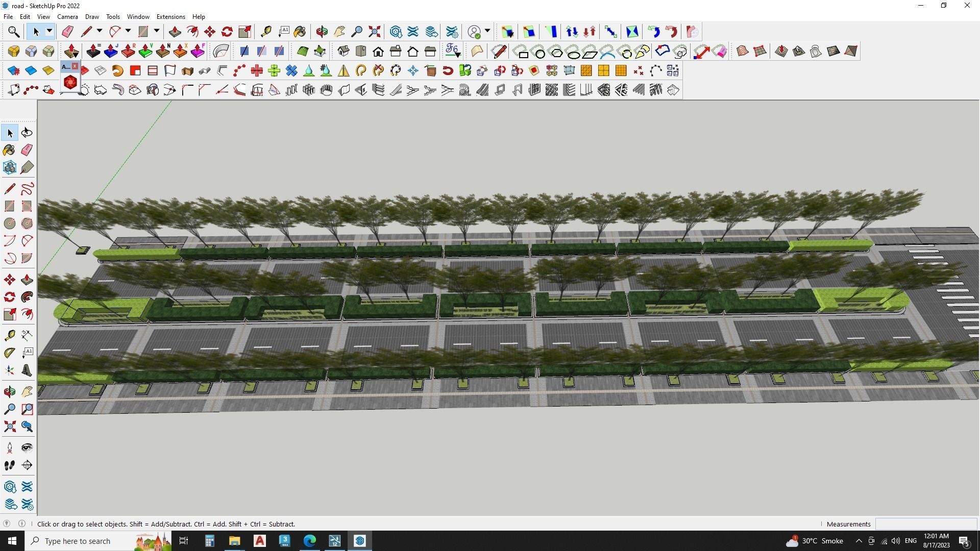Click the Walk footprints tool

click(x=10, y=465)
